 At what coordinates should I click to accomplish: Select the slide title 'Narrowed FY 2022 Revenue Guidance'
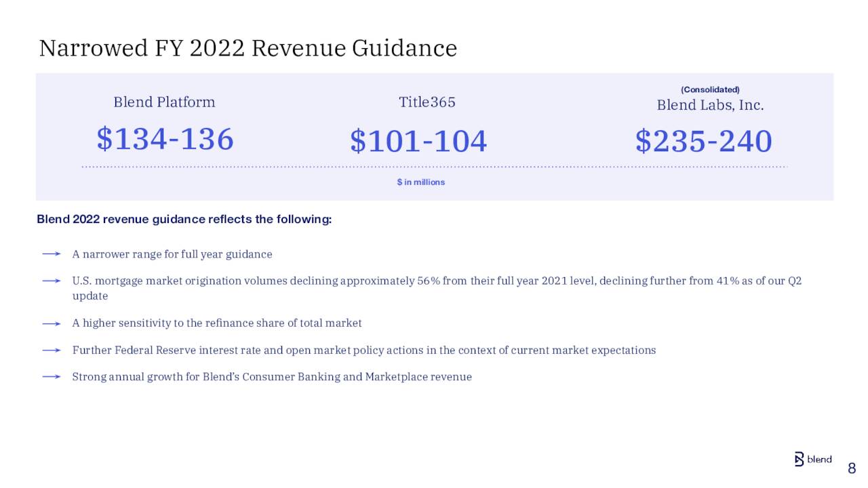click(248, 48)
